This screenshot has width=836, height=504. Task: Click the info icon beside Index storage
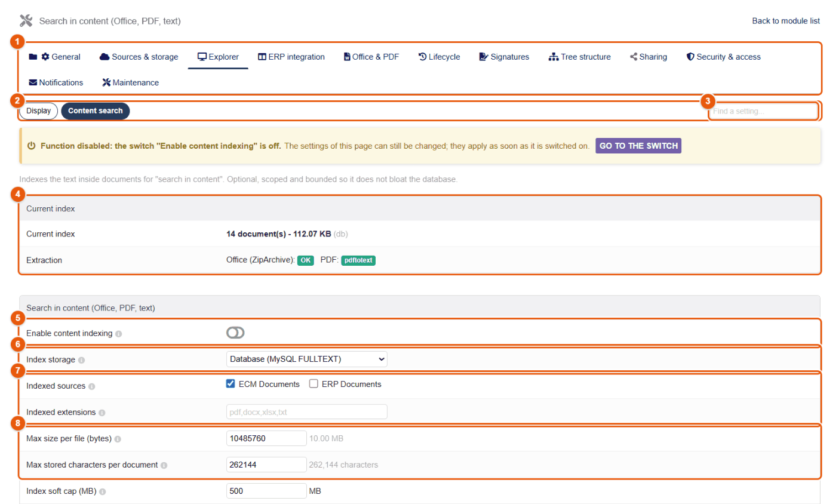point(81,360)
